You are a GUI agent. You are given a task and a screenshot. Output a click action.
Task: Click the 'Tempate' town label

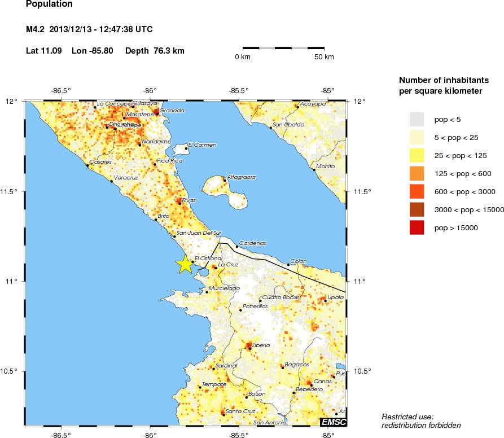214,384
